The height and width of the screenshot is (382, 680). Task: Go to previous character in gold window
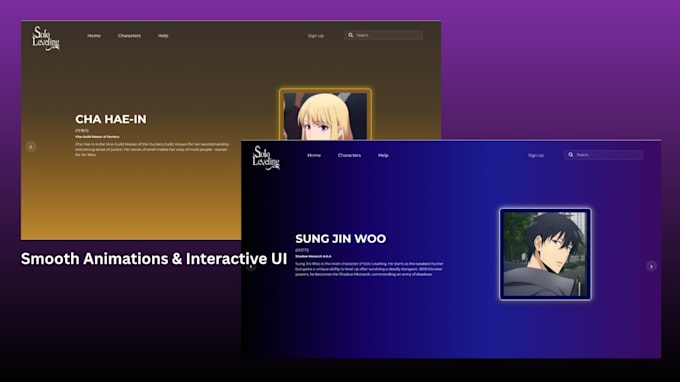click(31, 147)
